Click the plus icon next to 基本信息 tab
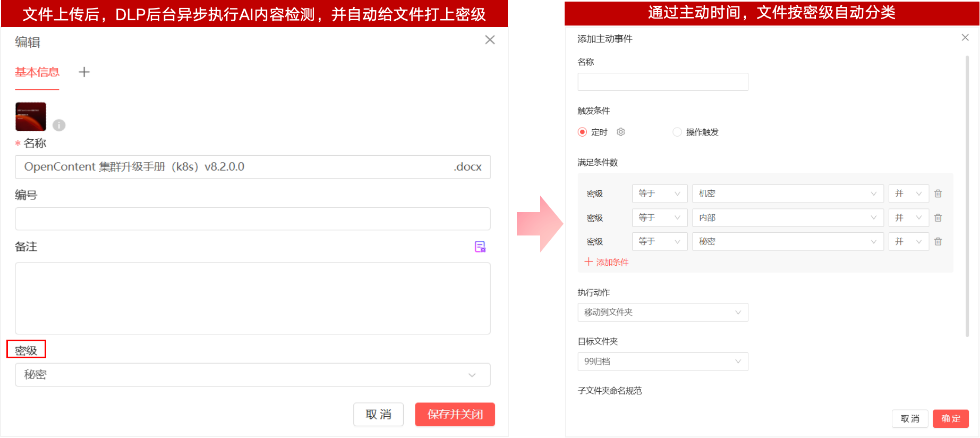The image size is (980, 438). (x=84, y=72)
